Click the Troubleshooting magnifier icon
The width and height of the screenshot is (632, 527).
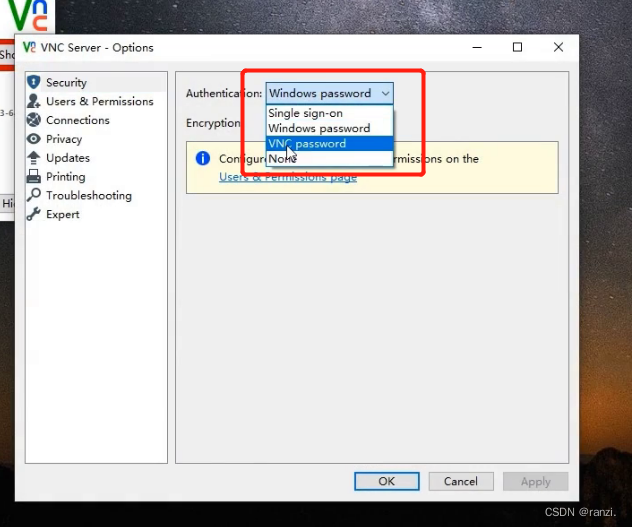pyautogui.click(x=33, y=195)
